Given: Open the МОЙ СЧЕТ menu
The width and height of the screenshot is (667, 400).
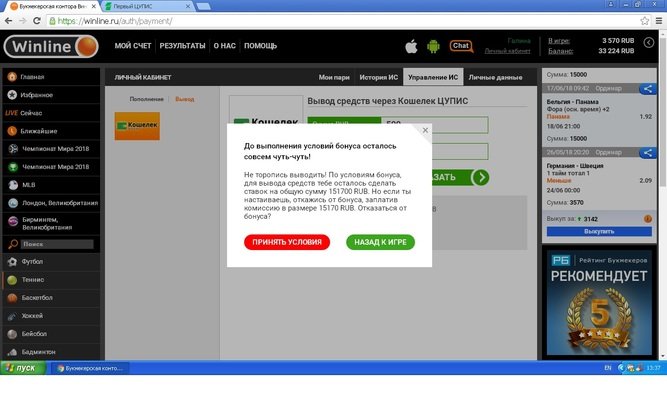Looking at the screenshot, I should 133,46.
